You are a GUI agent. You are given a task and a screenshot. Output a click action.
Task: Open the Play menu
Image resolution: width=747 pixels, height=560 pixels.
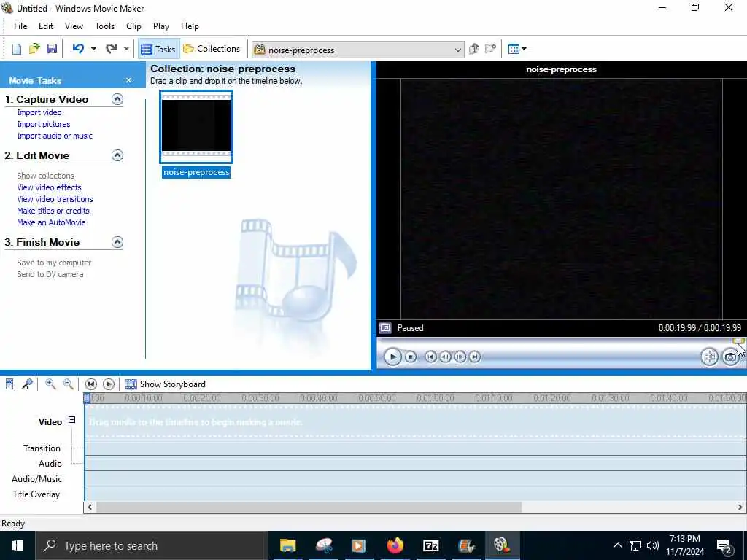click(161, 26)
